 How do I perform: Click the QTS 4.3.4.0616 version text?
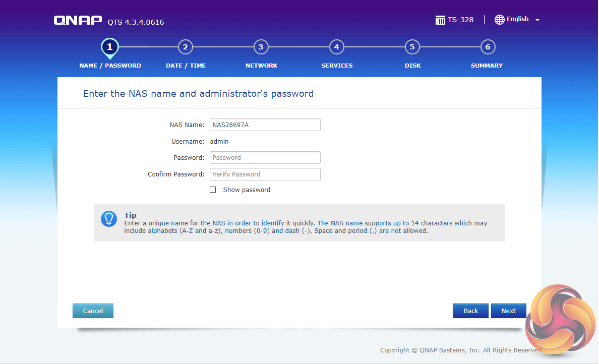point(136,22)
